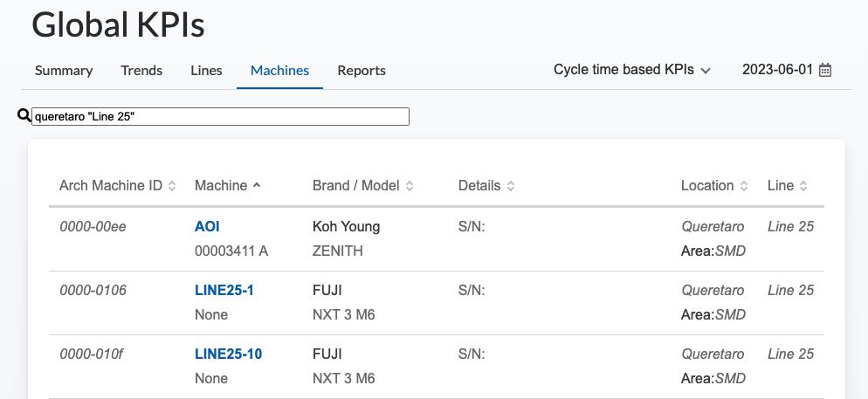Open the AOI machine link
The height and width of the screenshot is (399, 868).
(x=207, y=226)
